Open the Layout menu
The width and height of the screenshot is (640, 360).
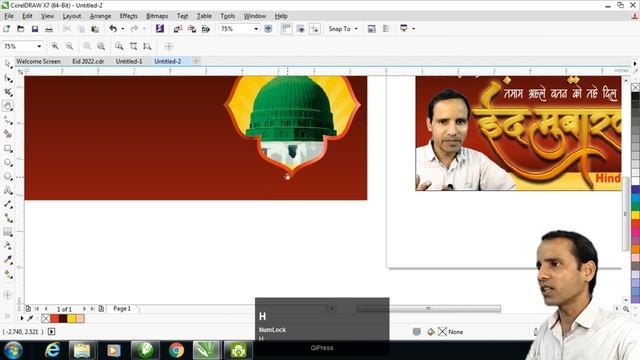tap(71, 16)
